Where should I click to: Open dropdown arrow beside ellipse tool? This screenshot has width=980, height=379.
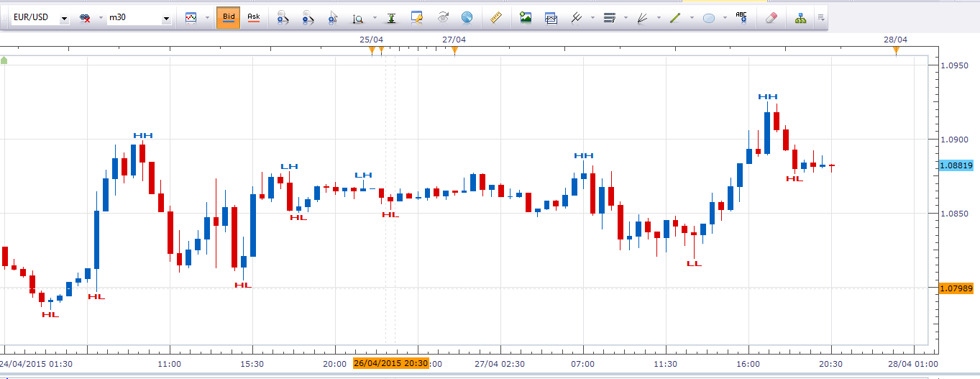pos(725,17)
